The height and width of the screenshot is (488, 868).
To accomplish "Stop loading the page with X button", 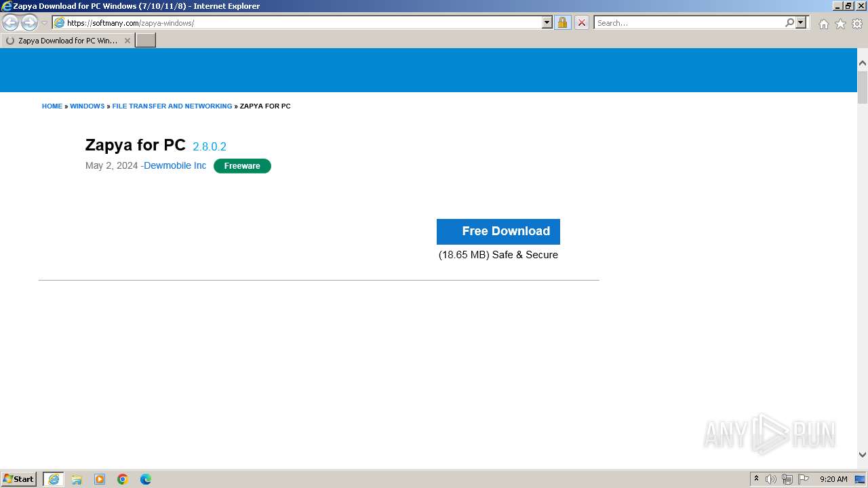I will tap(581, 23).
